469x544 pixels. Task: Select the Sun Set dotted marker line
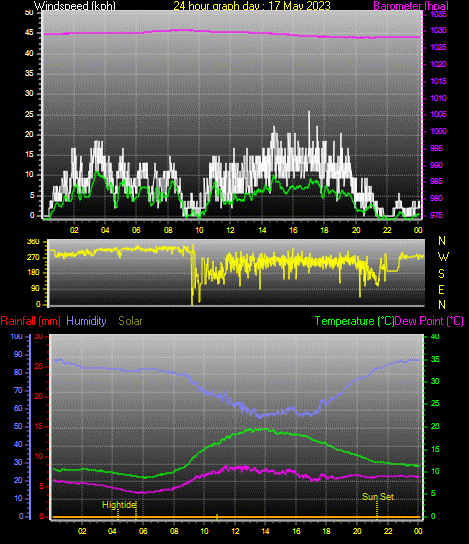377,511
